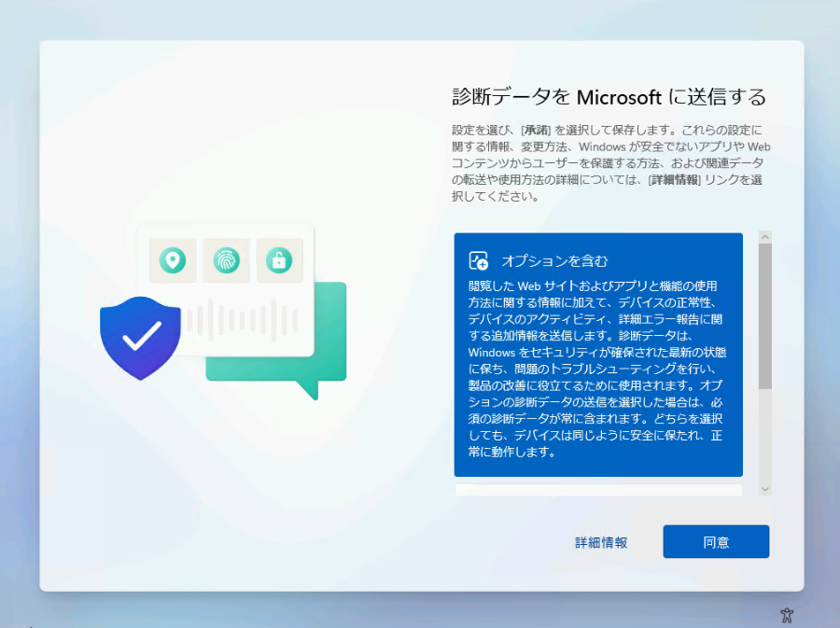840x628 pixels.
Task: Click the location pin icon in the illustration
Action: pos(172,261)
